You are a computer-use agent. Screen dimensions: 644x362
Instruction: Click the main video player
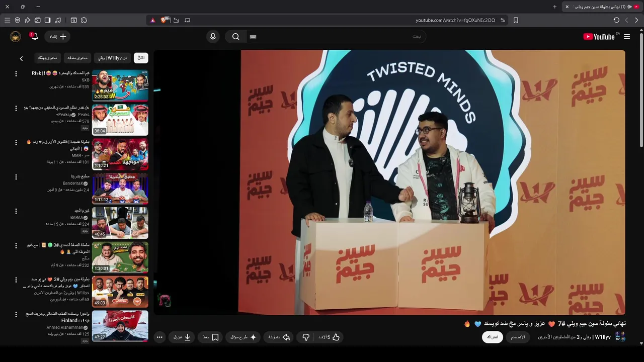[x=389, y=183]
